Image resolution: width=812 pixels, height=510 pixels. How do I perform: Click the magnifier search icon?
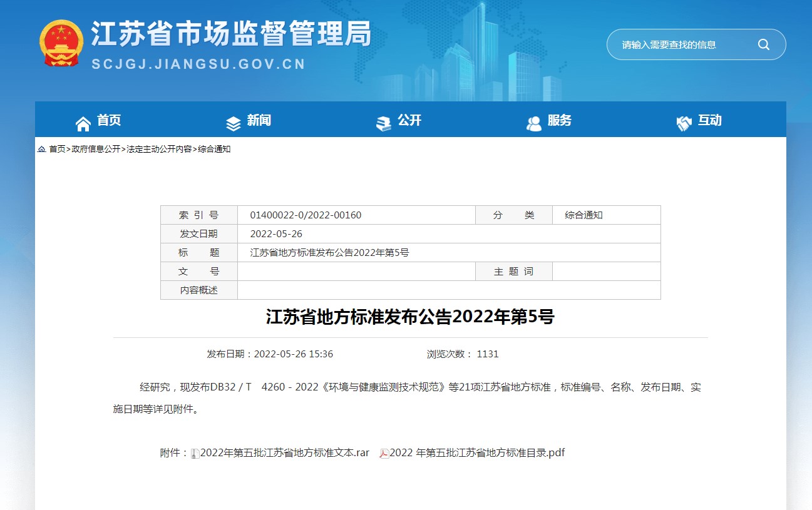pyautogui.click(x=763, y=44)
